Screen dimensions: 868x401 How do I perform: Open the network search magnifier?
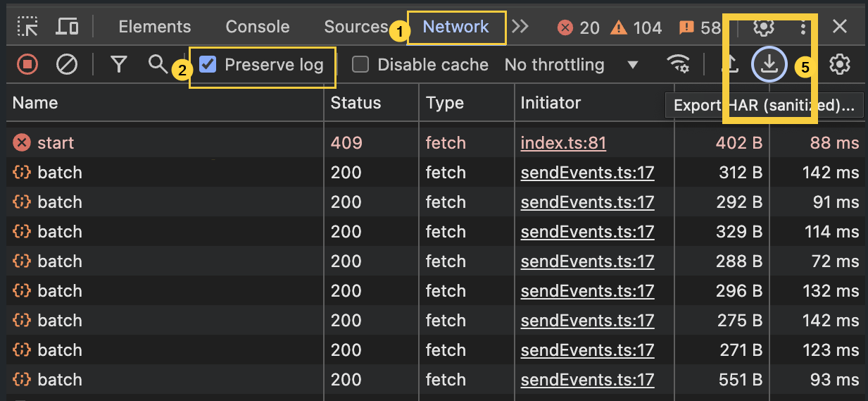point(158,64)
